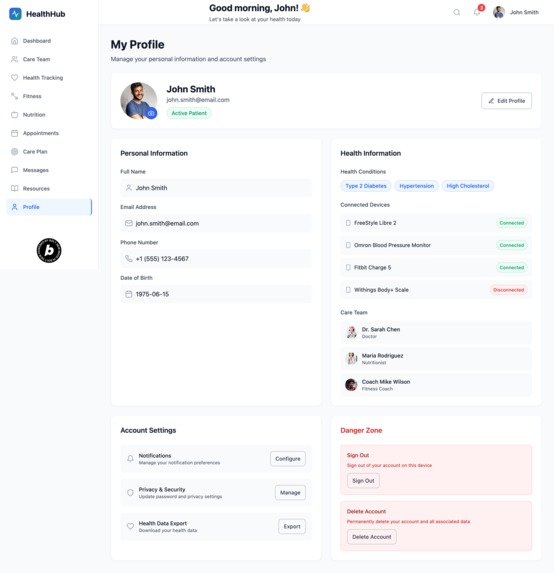Click the John Smith name in header
This screenshot has height=573, width=554.
(x=524, y=12)
